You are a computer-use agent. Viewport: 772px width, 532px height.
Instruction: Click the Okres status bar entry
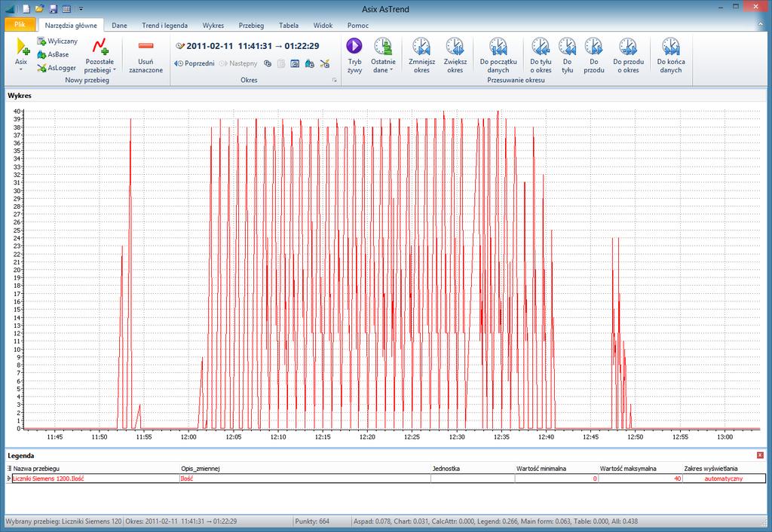(x=181, y=521)
